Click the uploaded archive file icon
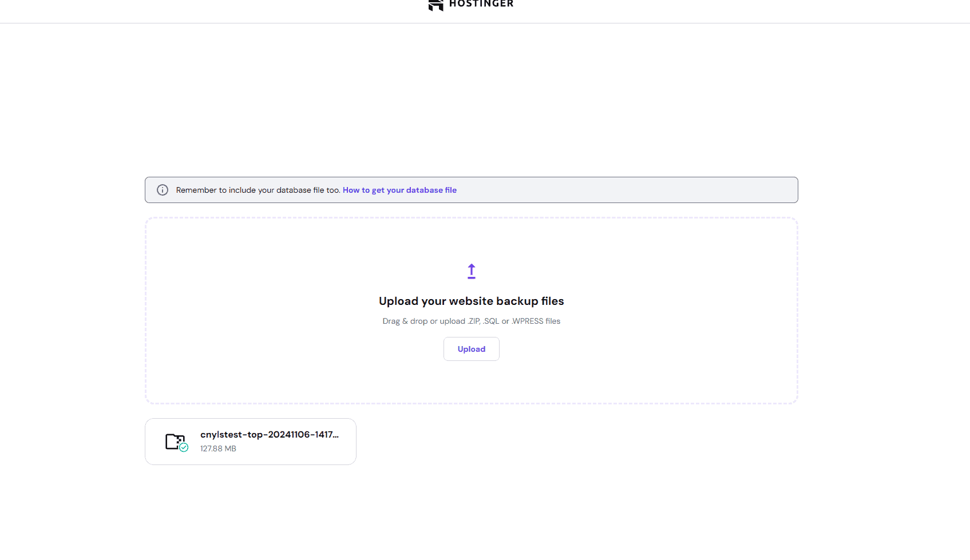This screenshot has height=560, width=970. [174, 441]
